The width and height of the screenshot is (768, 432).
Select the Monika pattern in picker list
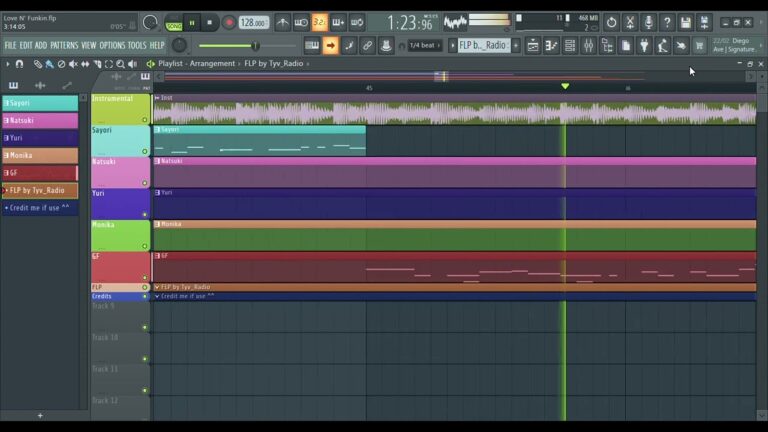[40, 155]
